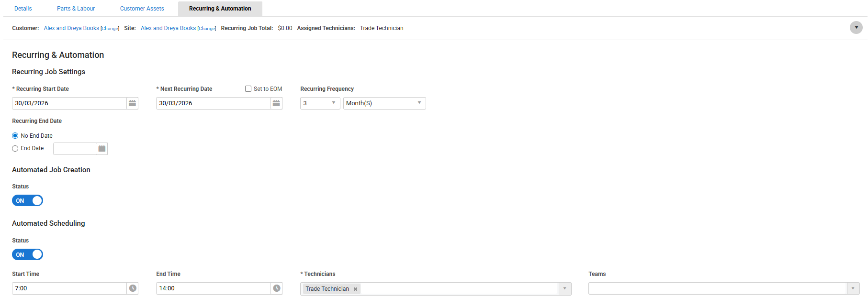Tick the Set to EOM checkbox

[248, 89]
